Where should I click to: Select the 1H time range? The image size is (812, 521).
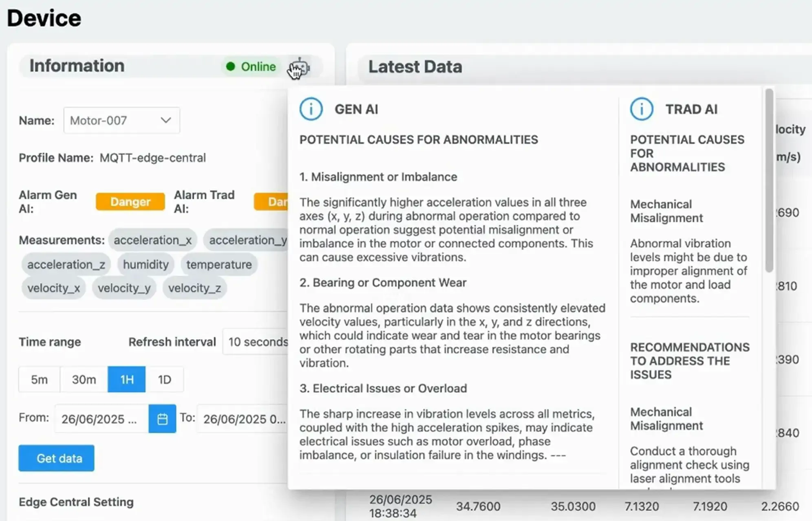pos(127,380)
